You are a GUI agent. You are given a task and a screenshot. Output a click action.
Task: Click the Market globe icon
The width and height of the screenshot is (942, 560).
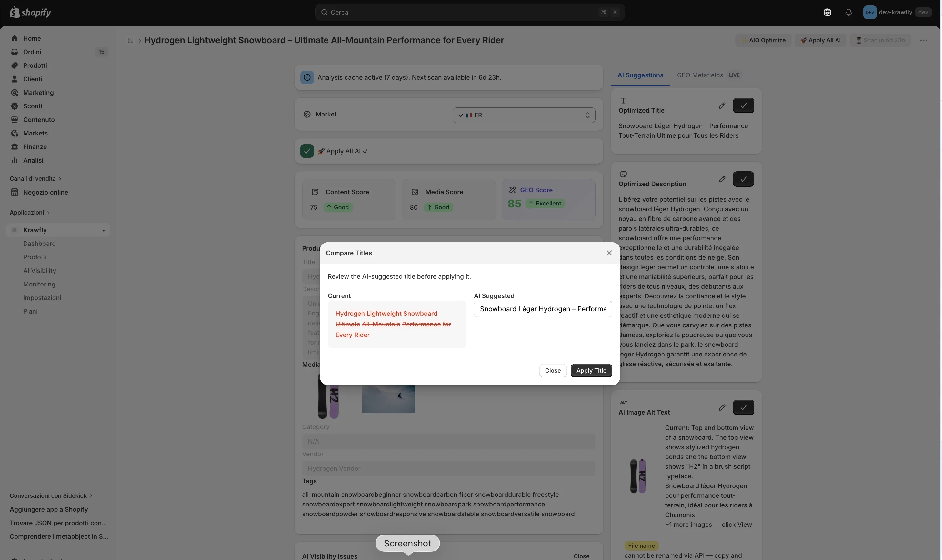(x=307, y=114)
